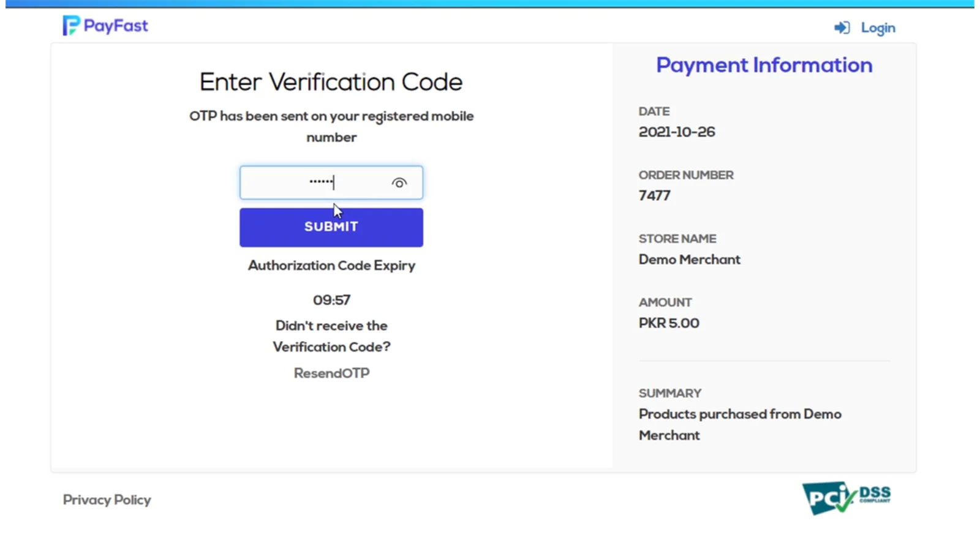The height and width of the screenshot is (551, 980).
Task: Open the Login link
Action: (878, 28)
